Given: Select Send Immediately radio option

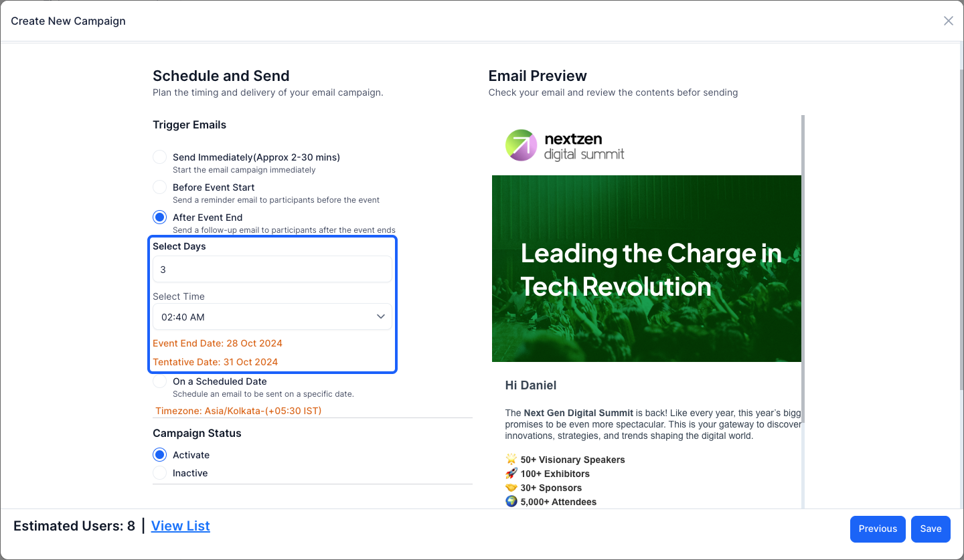Looking at the screenshot, I should coord(159,157).
